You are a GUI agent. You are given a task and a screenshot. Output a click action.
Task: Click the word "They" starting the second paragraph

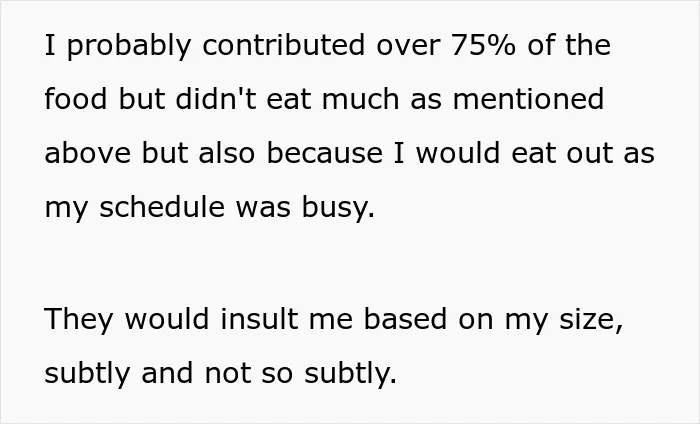[79, 320]
